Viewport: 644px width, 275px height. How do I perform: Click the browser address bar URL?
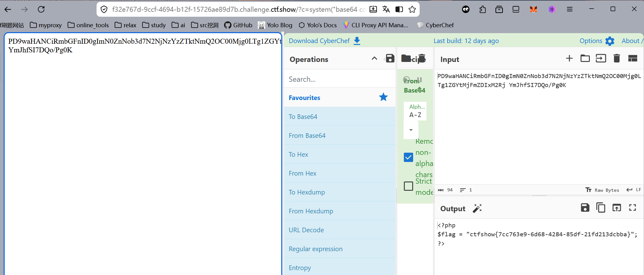point(238,9)
